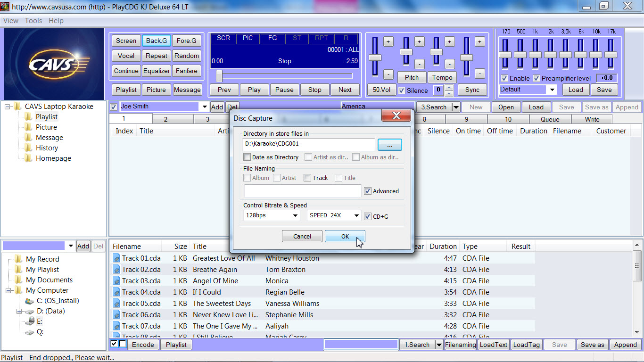Screen dimensions: 644x362
Task: Open the Q: drive icon
Action: click(30, 332)
